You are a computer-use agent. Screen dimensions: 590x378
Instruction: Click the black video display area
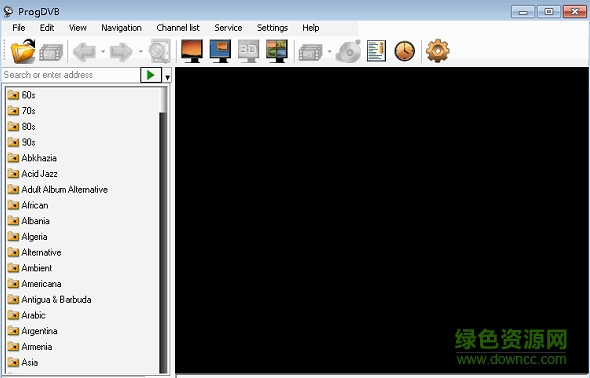382,220
